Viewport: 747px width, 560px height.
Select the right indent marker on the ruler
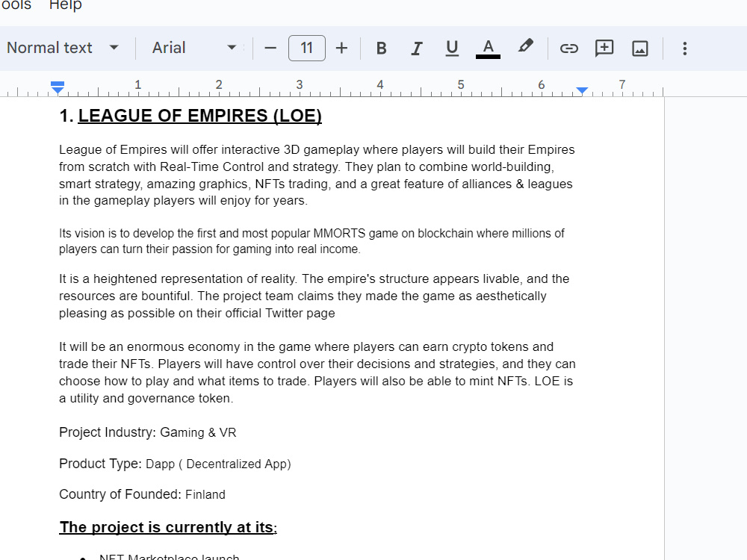[582, 90]
